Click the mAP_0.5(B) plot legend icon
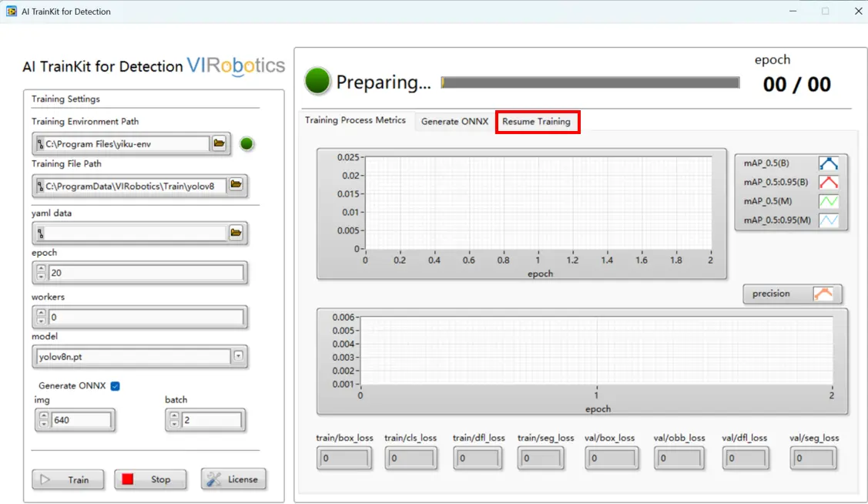This screenshot has height=504, width=868. [x=828, y=163]
